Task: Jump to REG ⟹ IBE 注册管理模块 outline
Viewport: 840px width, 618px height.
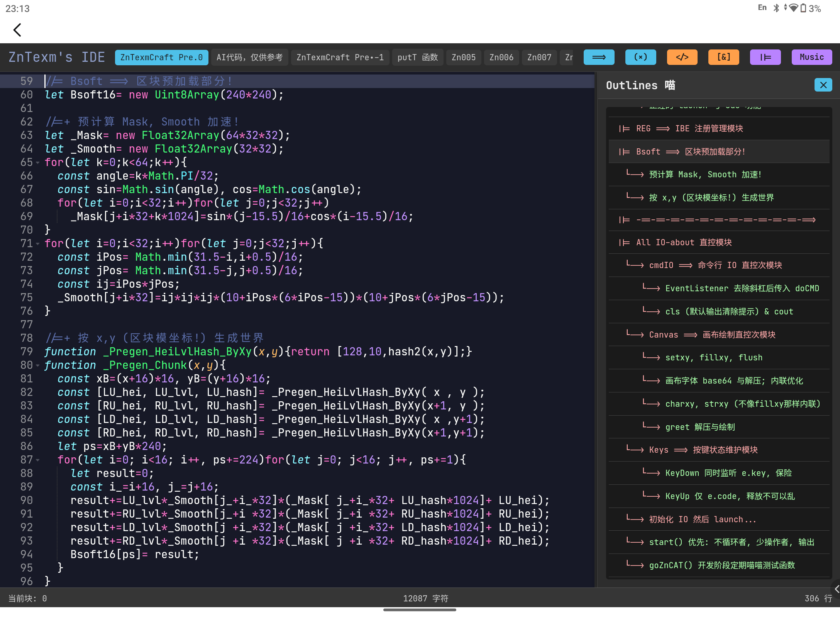Action: click(x=719, y=129)
